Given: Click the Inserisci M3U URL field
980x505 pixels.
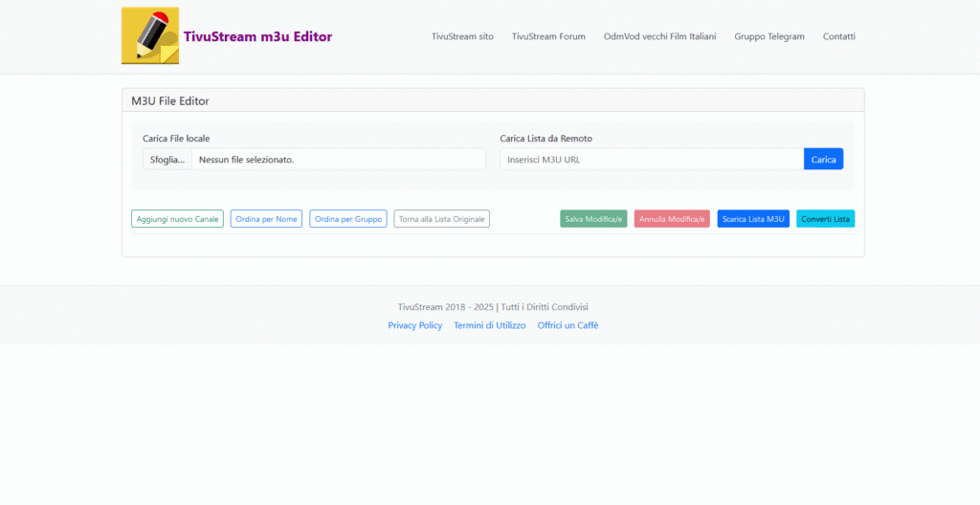Looking at the screenshot, I should [651, 160].
